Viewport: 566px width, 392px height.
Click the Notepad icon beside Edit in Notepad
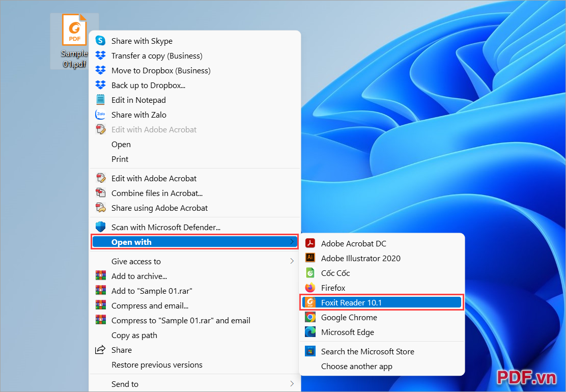pyautogui.click(x=100, y=100)
